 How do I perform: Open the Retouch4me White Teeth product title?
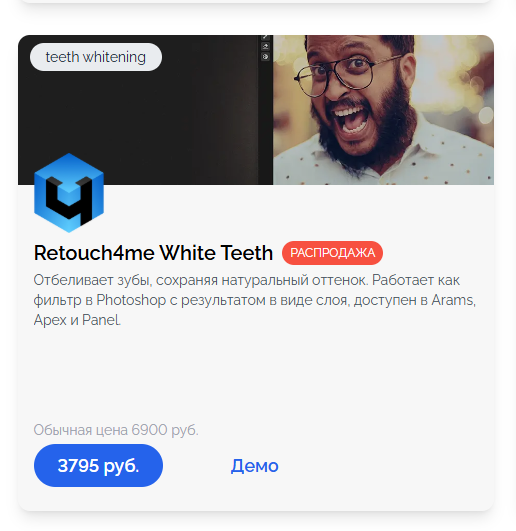[153, 253]
